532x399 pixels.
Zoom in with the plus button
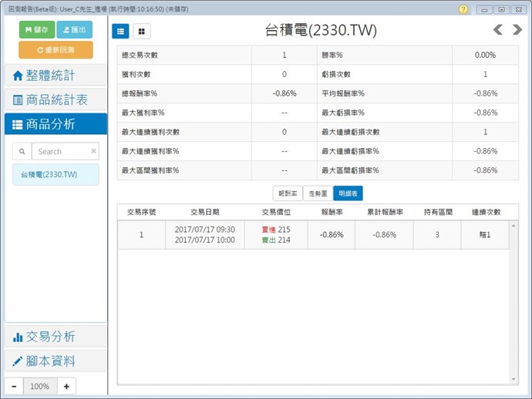pos(66,386)
